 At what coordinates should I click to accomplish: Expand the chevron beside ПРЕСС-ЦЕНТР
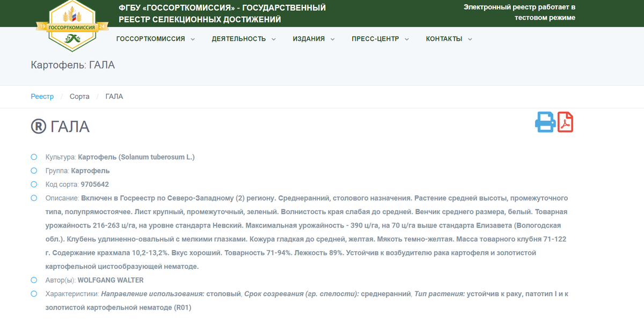[406, 39]
